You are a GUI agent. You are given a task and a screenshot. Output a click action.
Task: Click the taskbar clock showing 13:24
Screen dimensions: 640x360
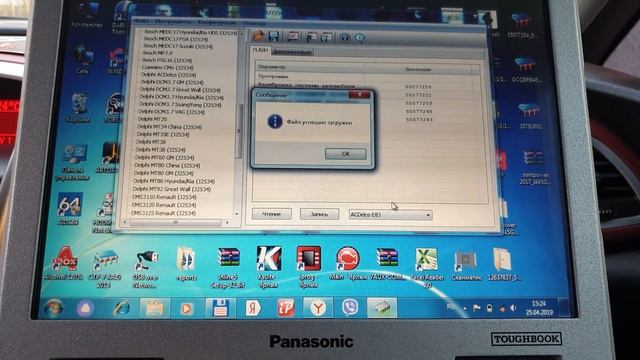click(x=539, y=308)
